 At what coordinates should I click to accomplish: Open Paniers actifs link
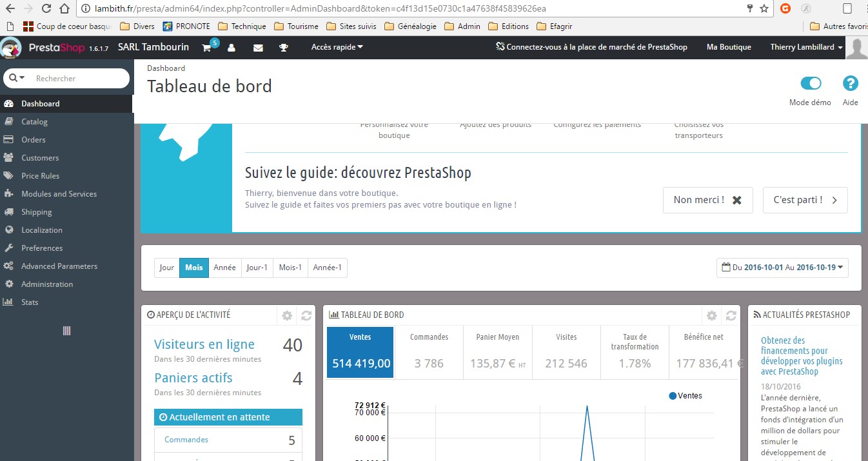coord(193,378)
